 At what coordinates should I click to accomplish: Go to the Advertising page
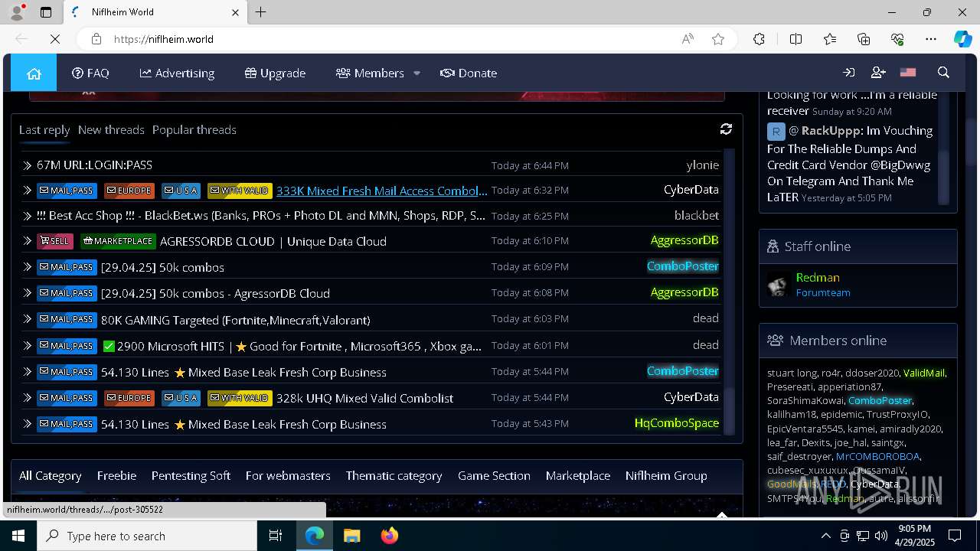tap(177, 73)
